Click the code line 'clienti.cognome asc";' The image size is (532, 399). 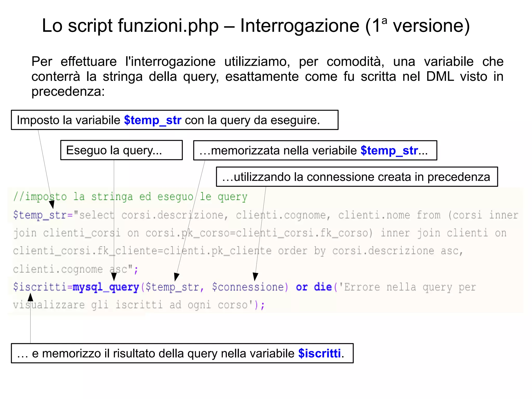click(76, 269)
